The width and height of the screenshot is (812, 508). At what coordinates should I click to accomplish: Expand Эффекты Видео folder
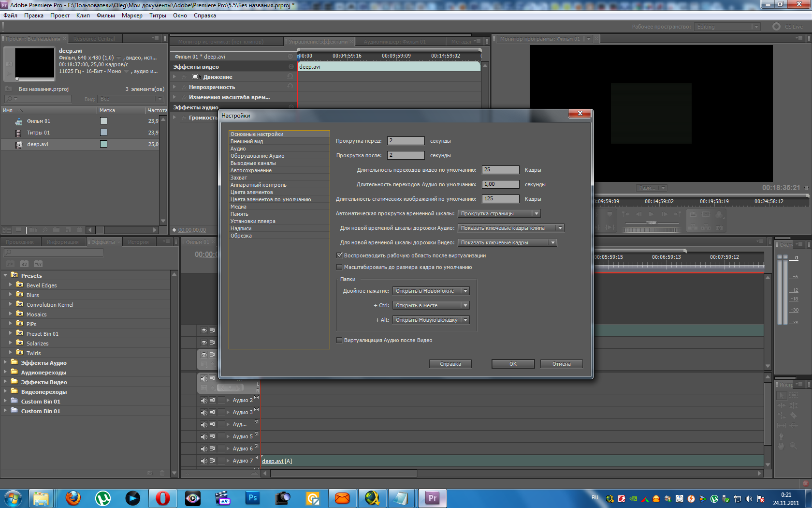pos(5,382)
